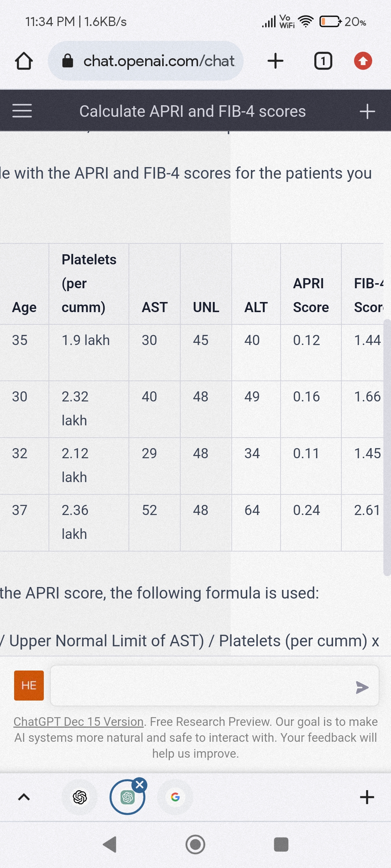Image resolution: width=391 pixels, height=868 pixels.
Task: Start a new chat with header plus
Action: (367, 111)
